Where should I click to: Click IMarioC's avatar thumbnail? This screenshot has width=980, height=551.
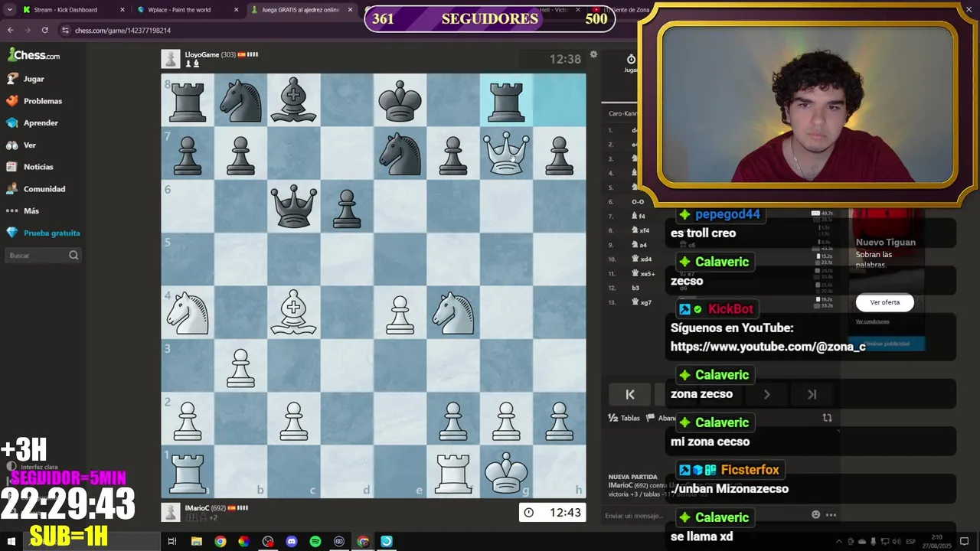tap(171, 512)
